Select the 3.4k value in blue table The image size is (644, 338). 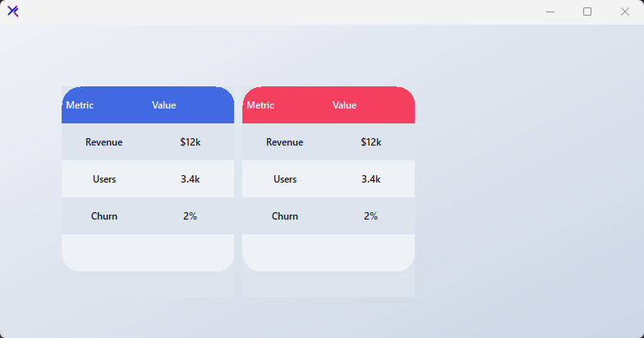click(x=191, y=179)
